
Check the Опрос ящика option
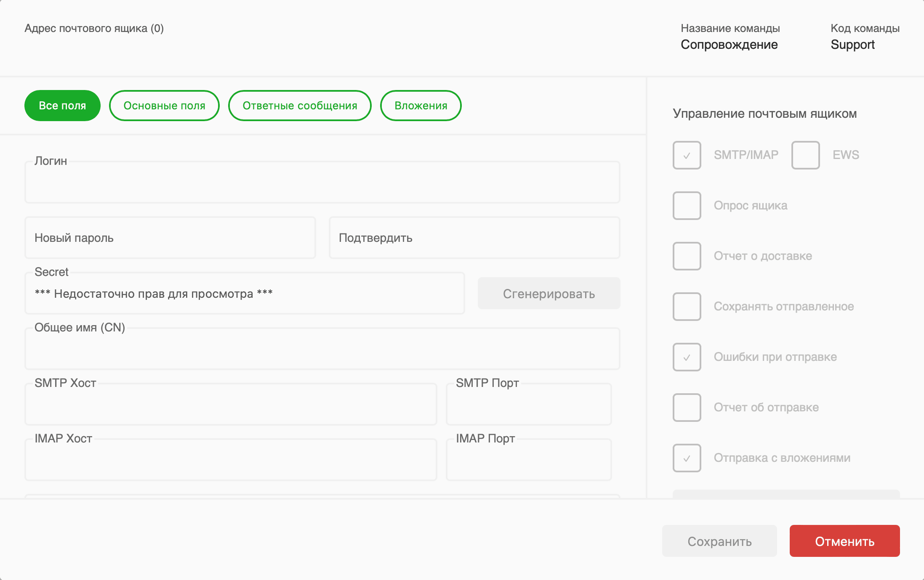click(x=687, y=206)
